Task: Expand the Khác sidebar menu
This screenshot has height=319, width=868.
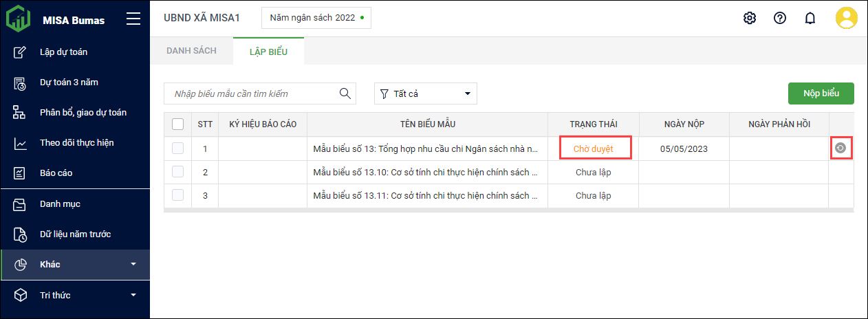Action: 75,265
